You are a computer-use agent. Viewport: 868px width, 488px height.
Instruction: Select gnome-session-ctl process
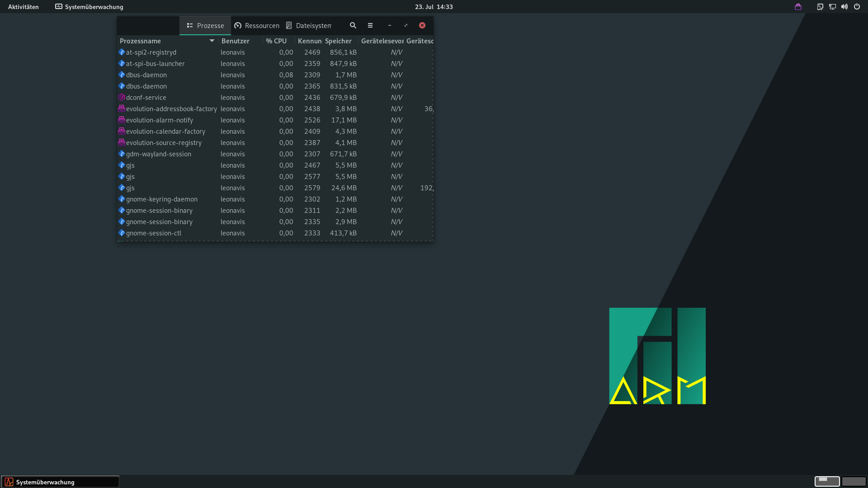click(275, 233)
